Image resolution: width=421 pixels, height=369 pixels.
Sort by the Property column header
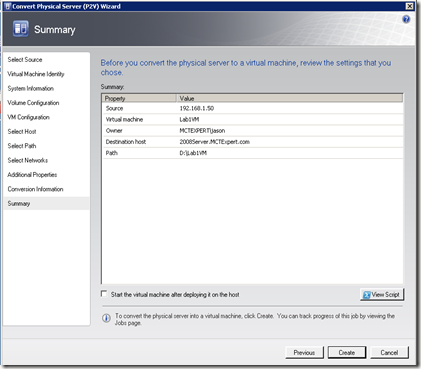coord(139,98)
